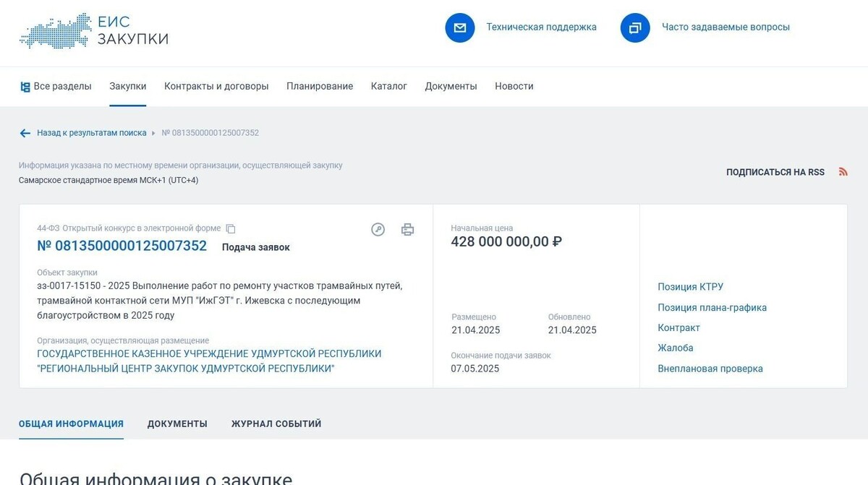Click the ПОДПИСАТЬСЯ НА RSS link
The width and height of the screenshot is (868, 485).
[775, 172]
